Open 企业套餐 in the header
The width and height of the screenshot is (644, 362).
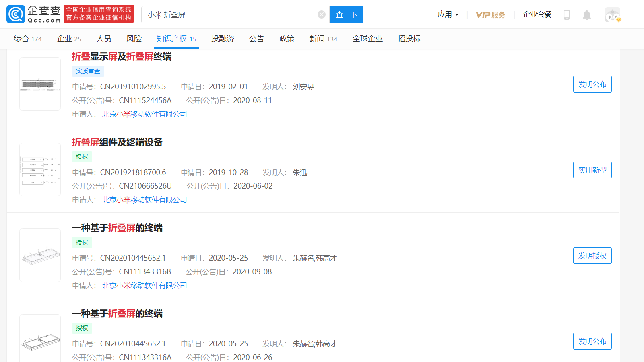(537, 14)
